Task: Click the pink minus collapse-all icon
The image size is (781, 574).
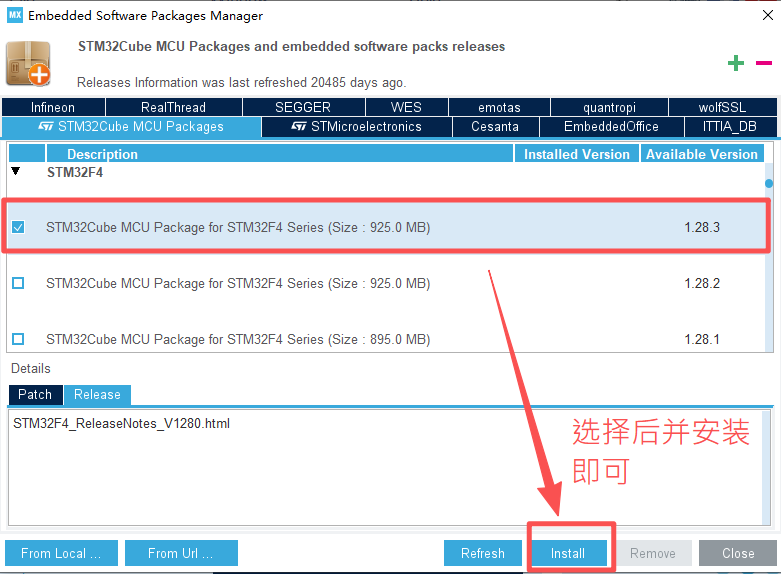Action: (x=764, y=62)
